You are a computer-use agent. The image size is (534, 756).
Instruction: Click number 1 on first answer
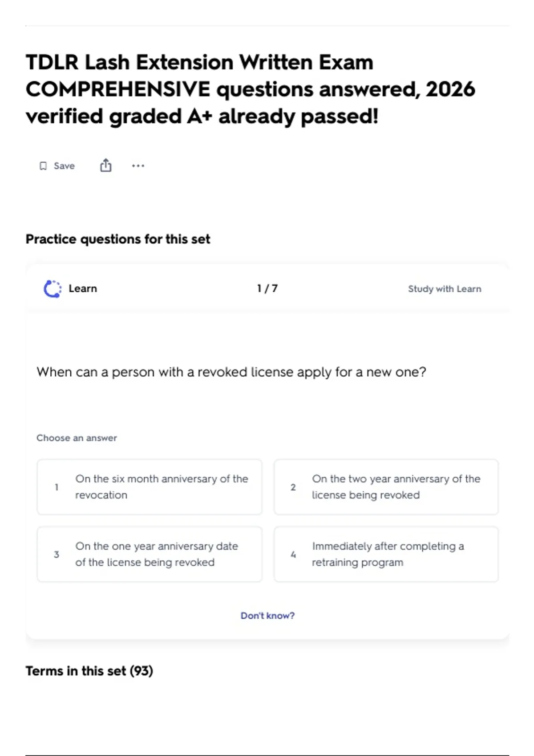pos(57,487)
